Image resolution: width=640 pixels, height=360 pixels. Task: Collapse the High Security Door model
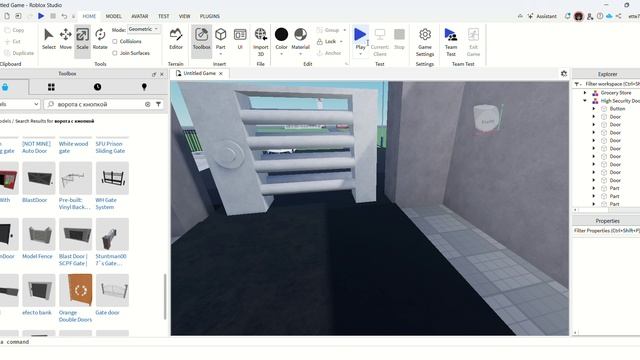[x=585, y=100]
